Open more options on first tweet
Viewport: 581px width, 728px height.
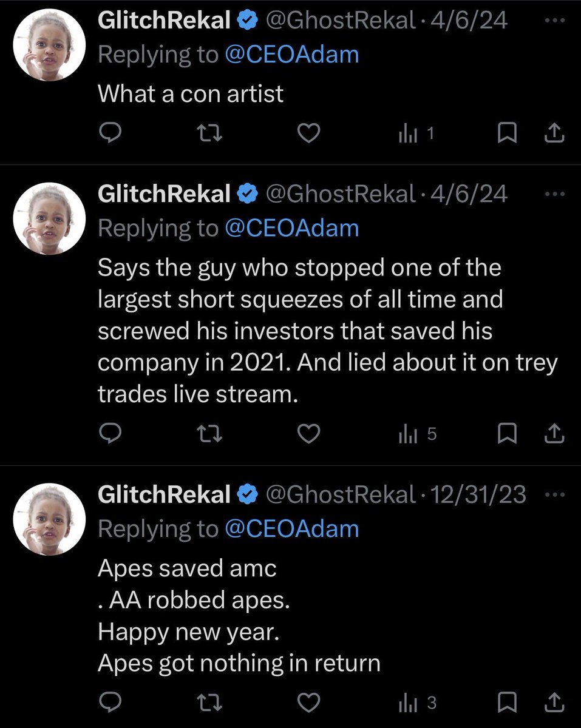(x=555, y=21)
